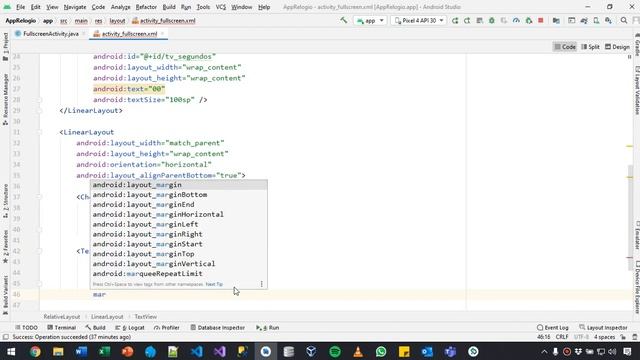Open the Tools menu
The image size is (640, 360).
point(203,7)
